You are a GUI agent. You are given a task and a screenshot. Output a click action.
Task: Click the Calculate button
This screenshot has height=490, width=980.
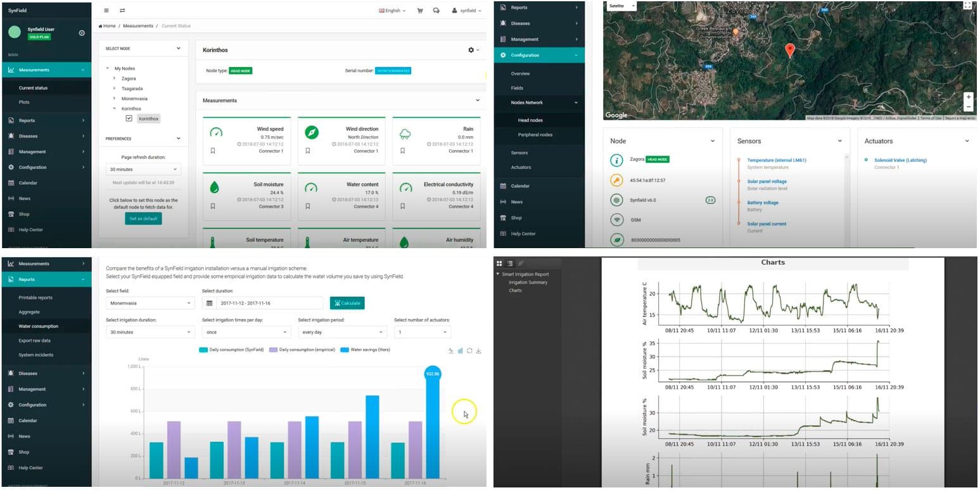click(x=347, y=303)
